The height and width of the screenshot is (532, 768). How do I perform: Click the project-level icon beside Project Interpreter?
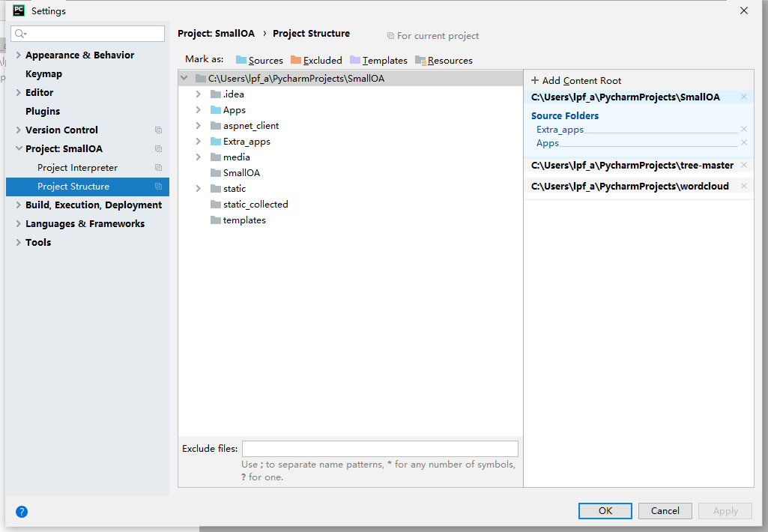[x=158, y=168]
